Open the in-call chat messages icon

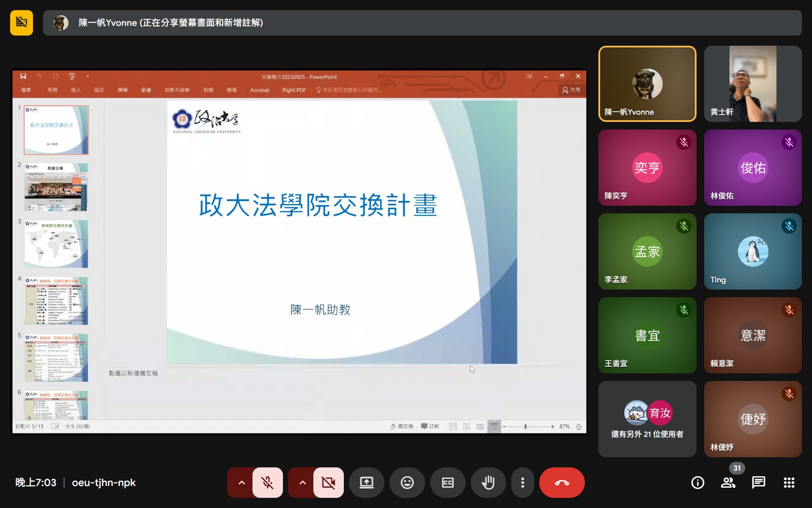[758, 482]
